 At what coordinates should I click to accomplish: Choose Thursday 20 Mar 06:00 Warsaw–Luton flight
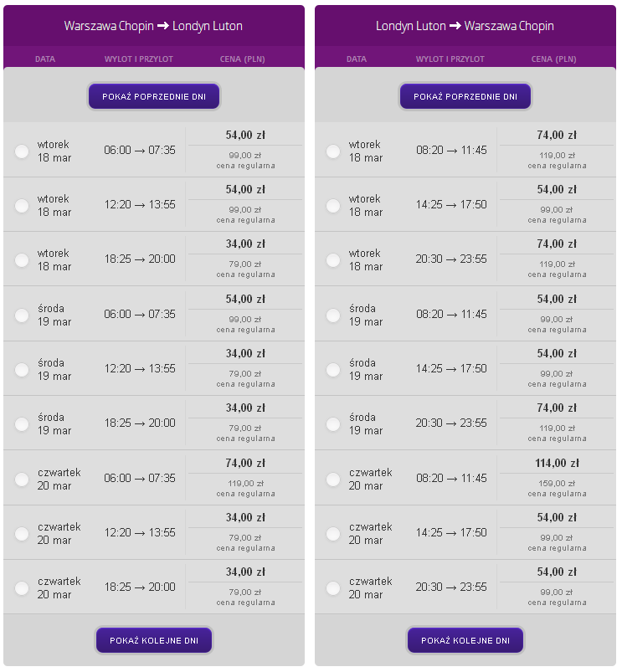pyautogui.click(x=22, y=480)
